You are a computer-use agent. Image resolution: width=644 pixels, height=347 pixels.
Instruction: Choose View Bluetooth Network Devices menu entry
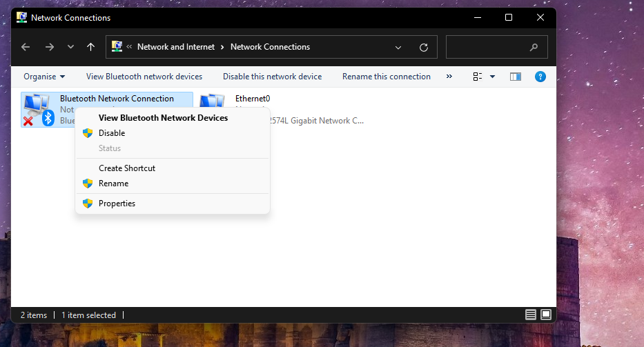coord(173,118)
